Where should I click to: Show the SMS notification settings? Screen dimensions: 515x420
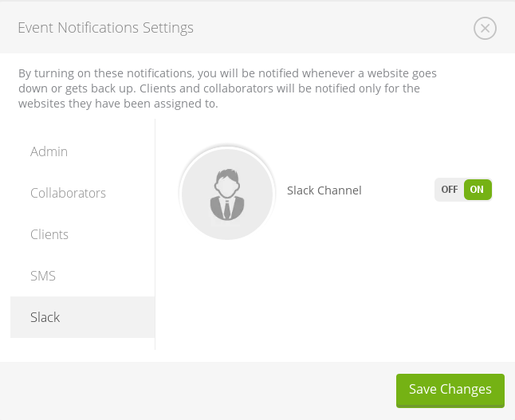tap(43, 276)
